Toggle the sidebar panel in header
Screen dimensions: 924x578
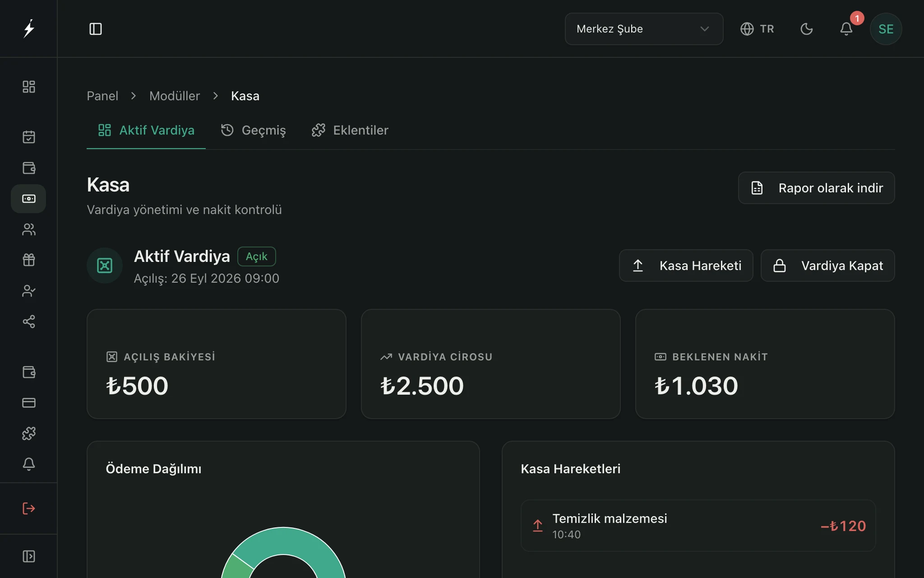click(x=96, y=29)
